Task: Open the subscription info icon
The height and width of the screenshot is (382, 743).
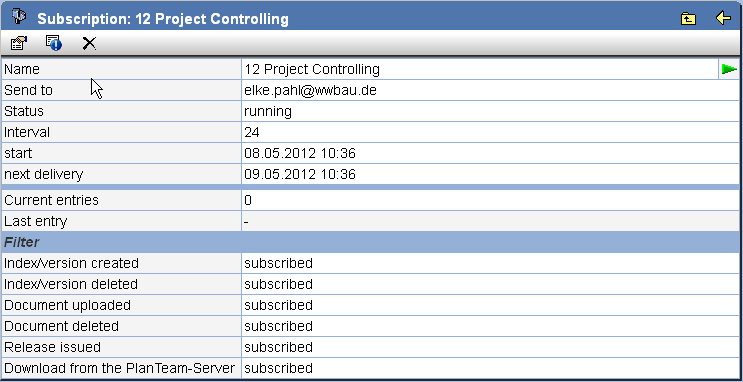Action: [54, 43]
